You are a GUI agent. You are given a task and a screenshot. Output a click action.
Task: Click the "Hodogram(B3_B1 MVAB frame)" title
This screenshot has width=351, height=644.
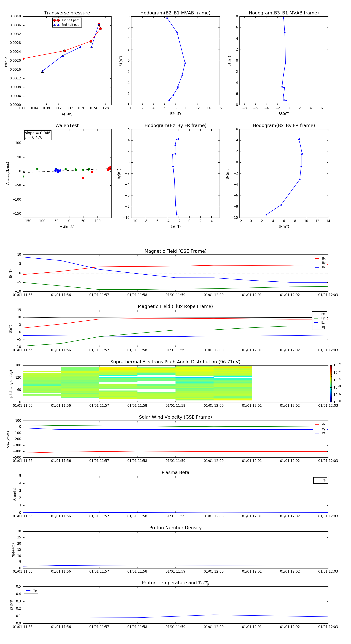[x=284, y=13]
